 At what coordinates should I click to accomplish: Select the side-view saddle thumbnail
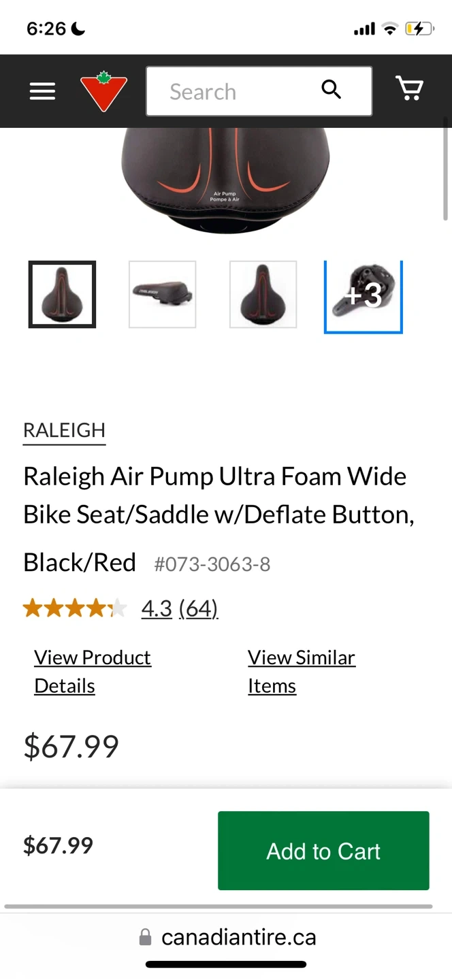coord(163,294)
